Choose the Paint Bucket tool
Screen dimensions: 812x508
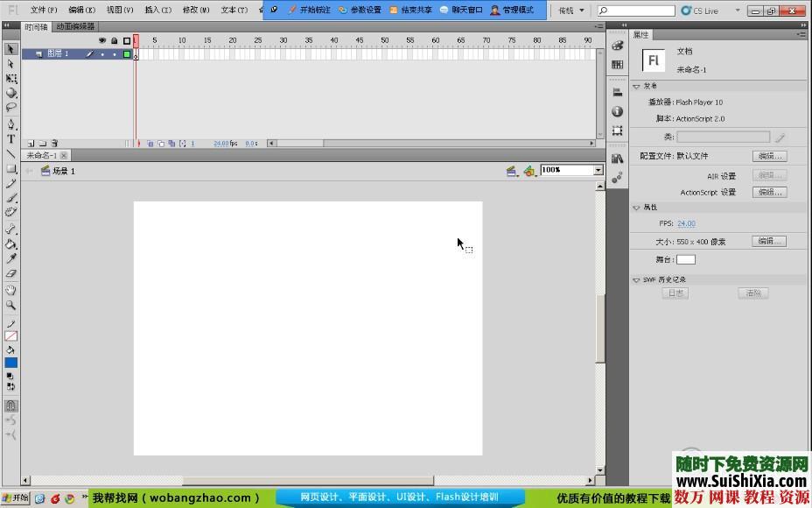click(11, 244)
